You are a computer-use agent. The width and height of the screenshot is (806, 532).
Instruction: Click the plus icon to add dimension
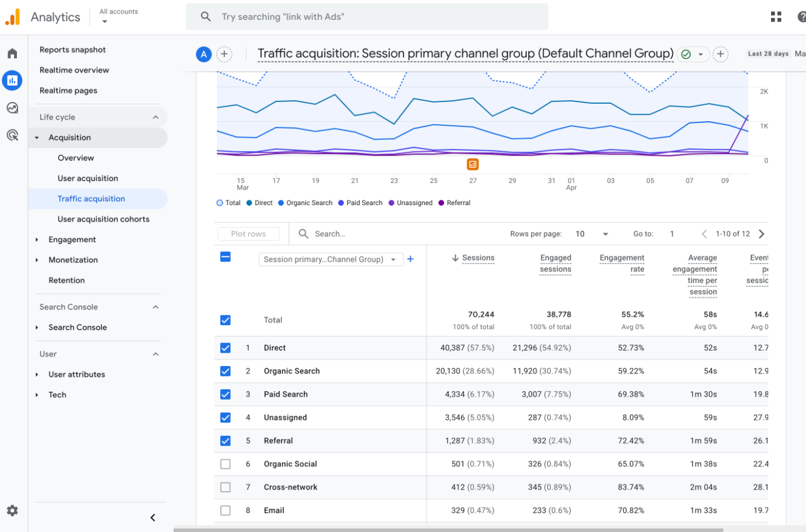(x=410, y=259)
